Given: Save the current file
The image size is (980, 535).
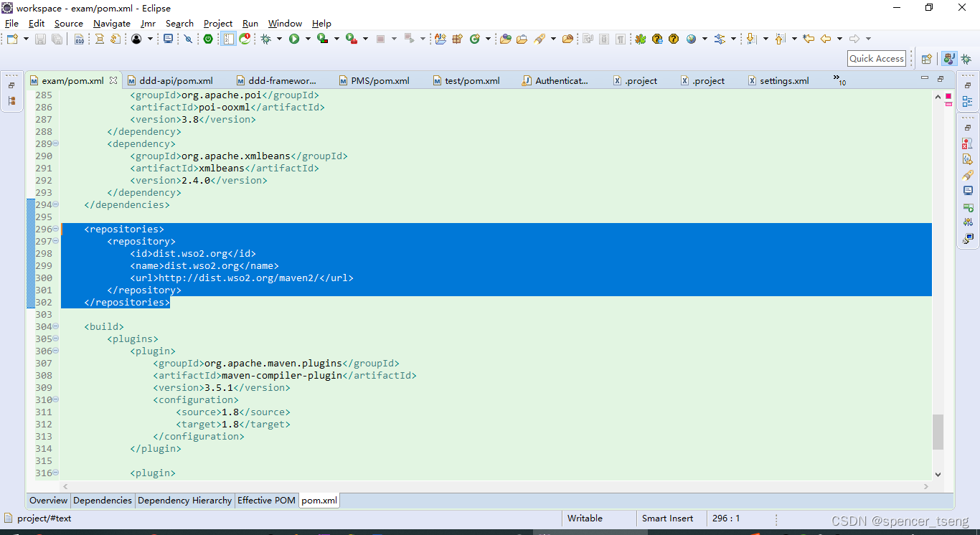Looking at the screenshot, I should click(x=40, y=39).
